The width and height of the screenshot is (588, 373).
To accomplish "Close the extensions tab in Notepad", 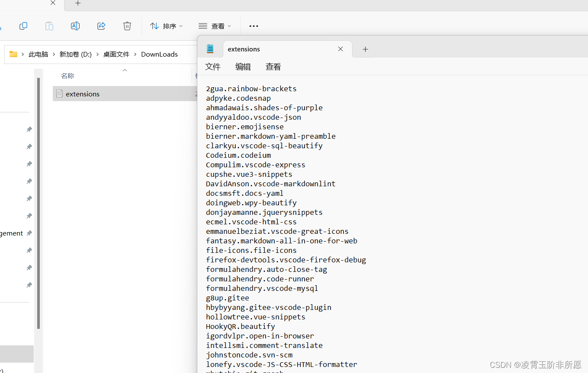I will (x=341, y=49).
